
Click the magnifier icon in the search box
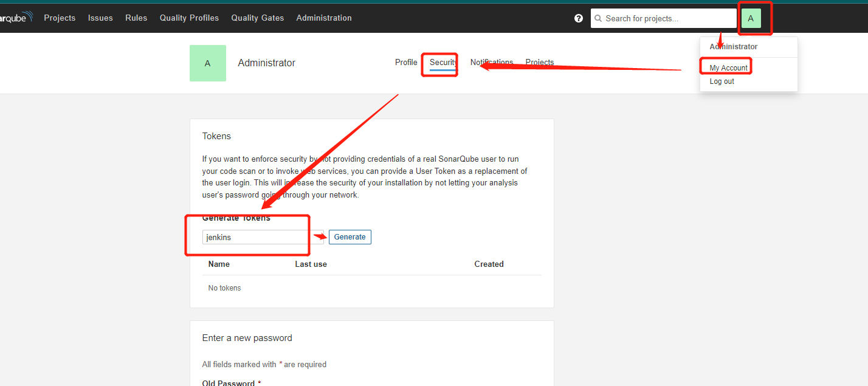[598, 19]
